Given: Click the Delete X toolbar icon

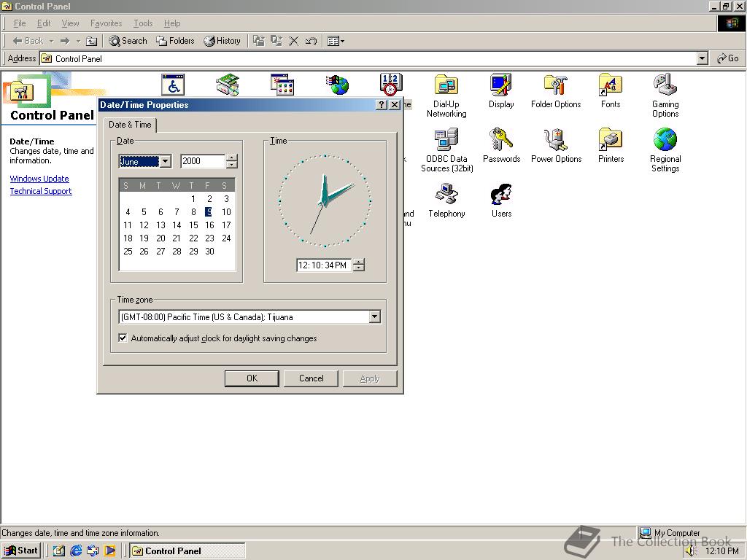Looking at the screenshot, I should pos(294,41).
